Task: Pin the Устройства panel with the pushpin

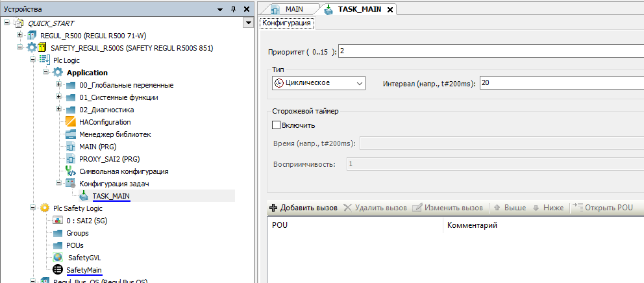Action: 234,9
